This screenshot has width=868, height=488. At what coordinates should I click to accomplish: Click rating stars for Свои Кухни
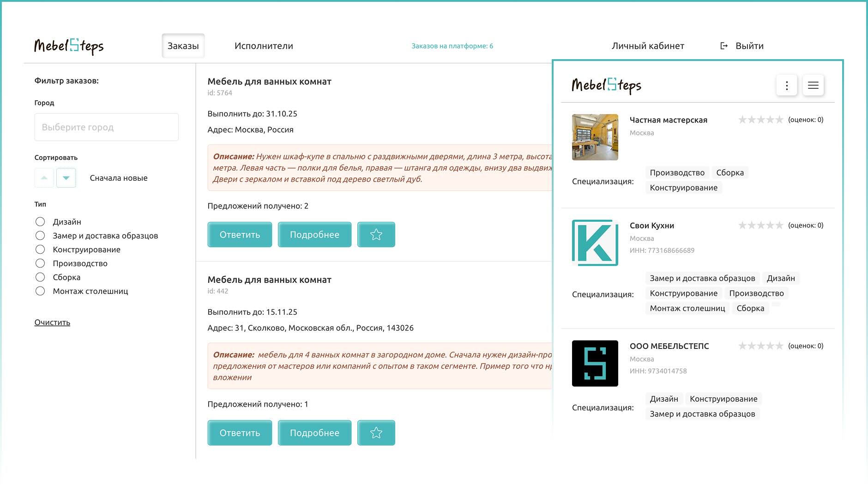coord(761,226)
